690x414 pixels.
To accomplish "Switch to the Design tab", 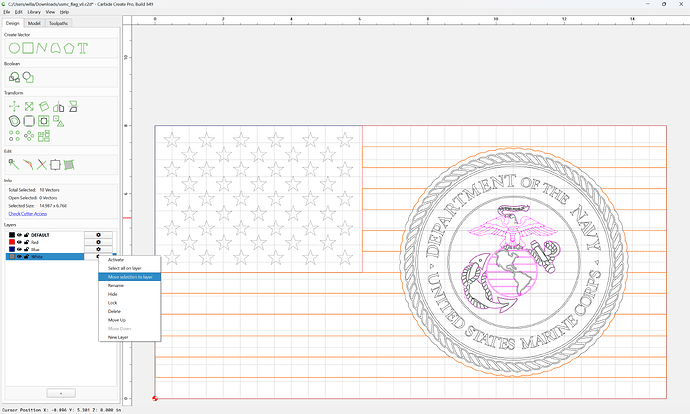I will click(12, 23).
